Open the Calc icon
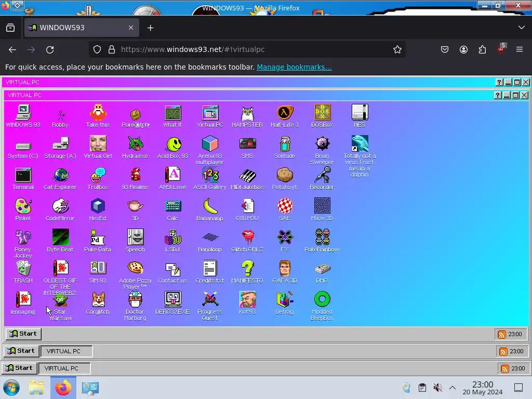Viewport: 532px width, 399px height. coord(172,210)
